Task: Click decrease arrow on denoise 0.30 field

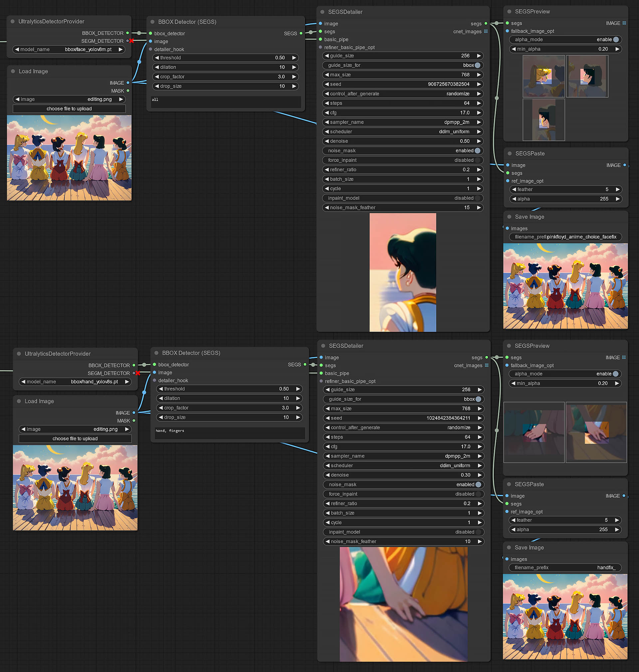Action: [328, 475]
